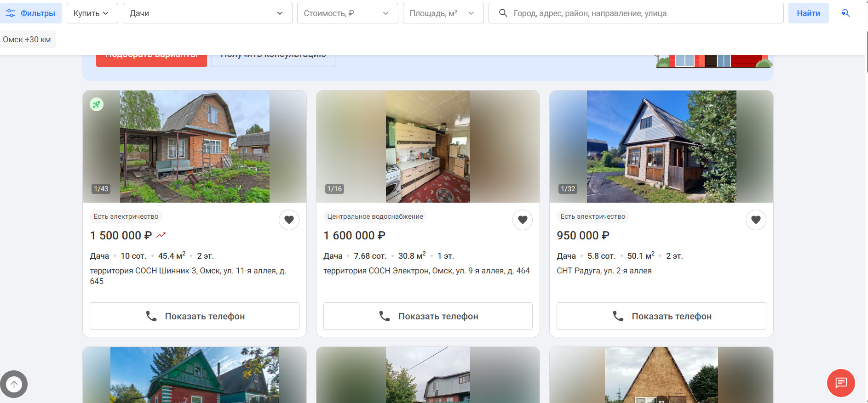Click the Есть электричество tag on Шинник-3 card
This screenshot has height=403, width=868.
point(126,216)
